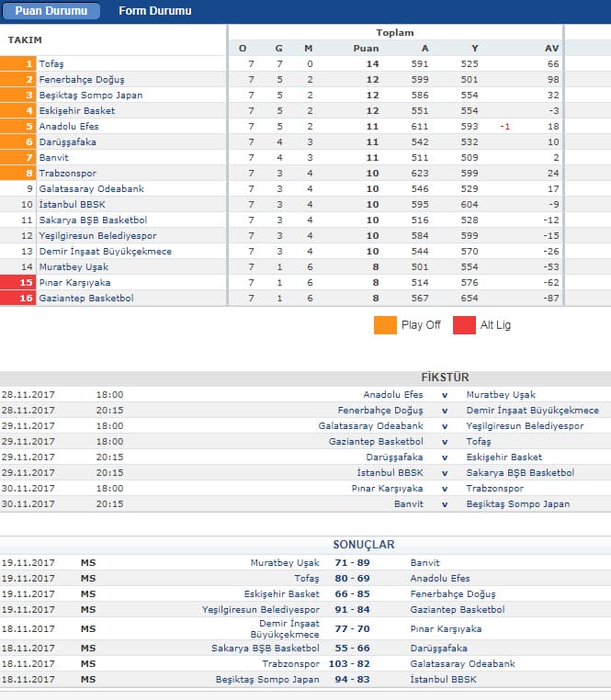Click Galatasaray Odeabank in the standings
Screen dimensions: 611x700
pos(92,189)
